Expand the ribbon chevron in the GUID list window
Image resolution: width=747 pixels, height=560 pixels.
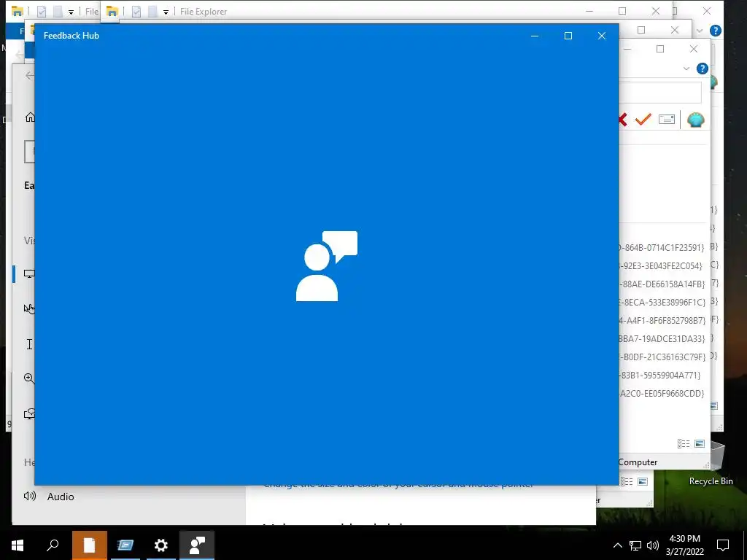coord(686,69)
